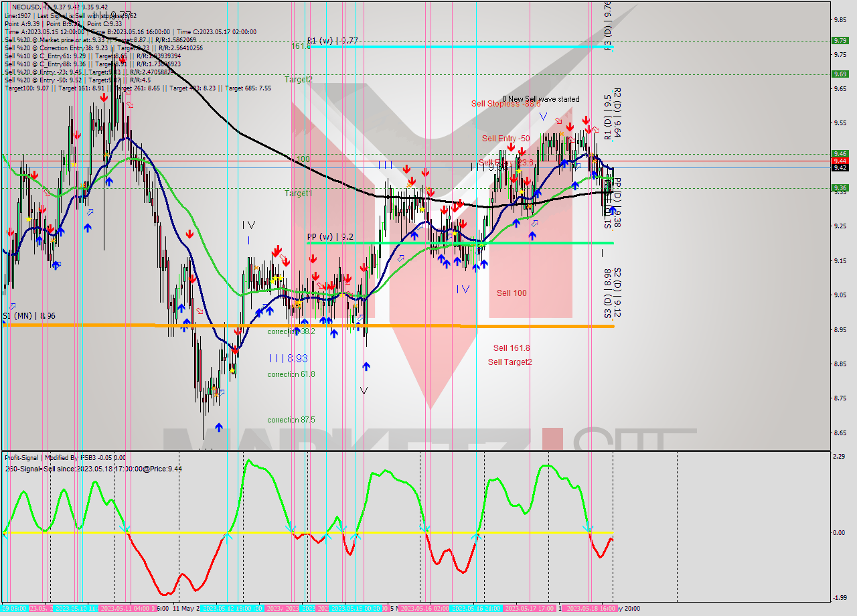Screen dimensions: 857x616
Task: Click the 'Sell 100' label
Action: 512,293
